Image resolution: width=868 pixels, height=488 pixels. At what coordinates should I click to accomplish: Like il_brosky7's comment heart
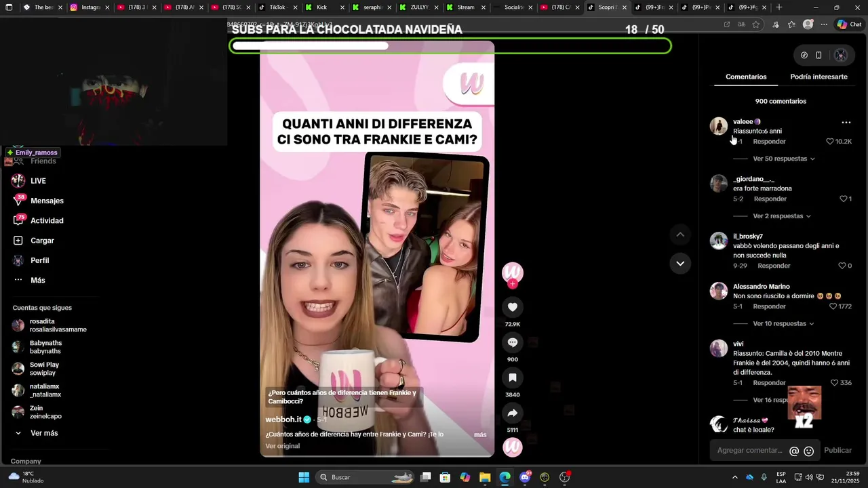click(842, 266)
